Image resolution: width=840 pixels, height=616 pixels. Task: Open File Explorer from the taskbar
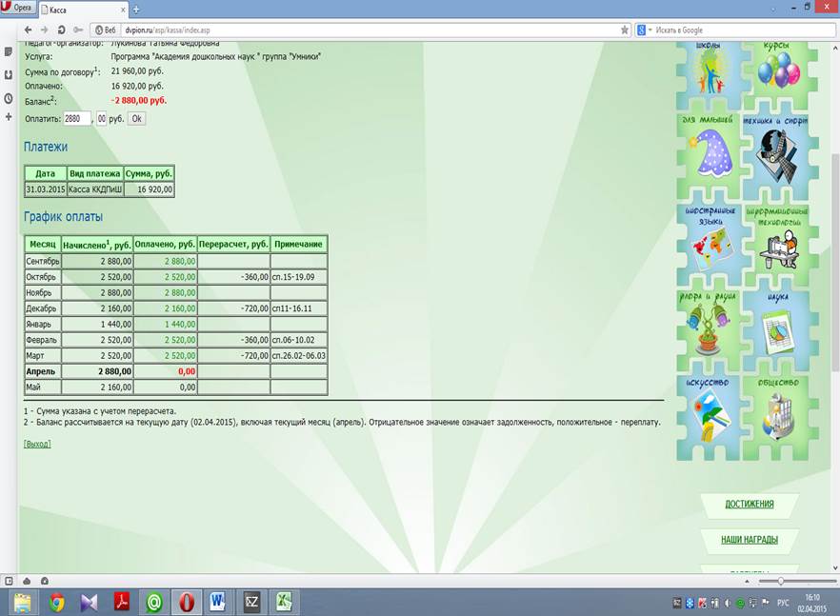pos(23,603)
